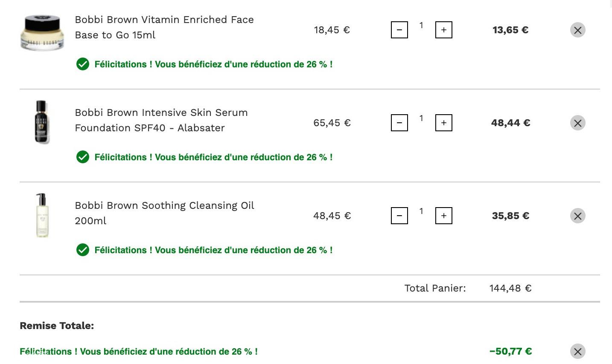612x364 pixels.
Task: Open Vitamin Enriched Face Base product thumbnail
Action: [x=42, y=32]
